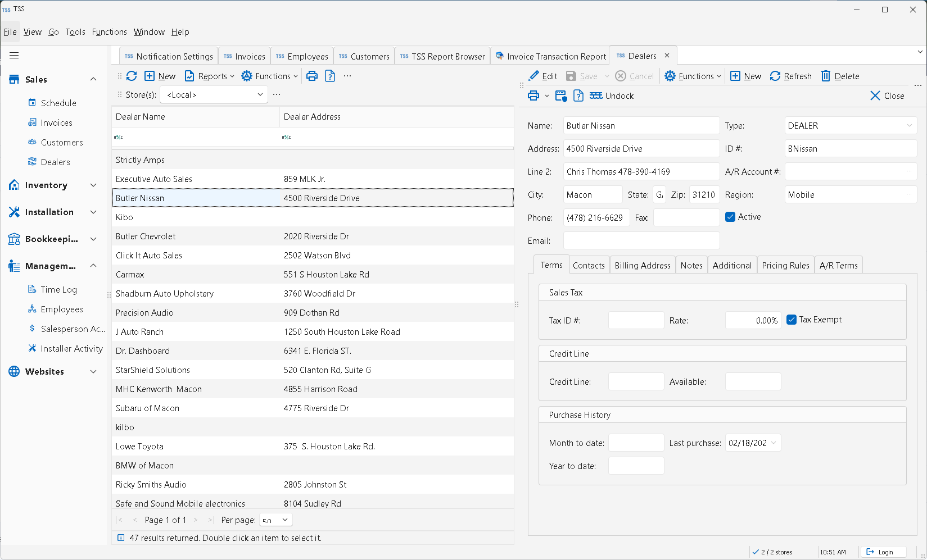Viewport: 927px width, 560px height.
Task: Go to the next page of dealers
Action: click(196, 520)
